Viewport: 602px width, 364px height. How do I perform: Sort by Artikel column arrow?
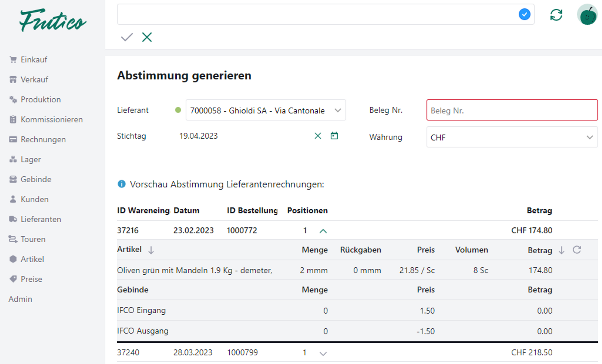(x=151, y=250)
